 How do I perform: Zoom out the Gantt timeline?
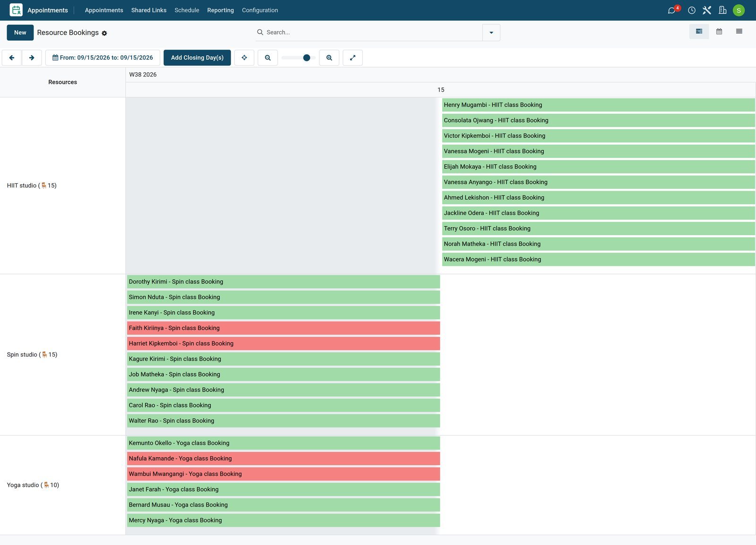[268, 58]
